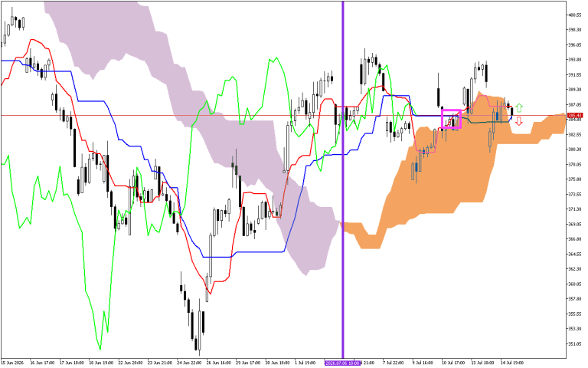Click the 357.80 price scale label
588x368 pixels.
pyautogui.click(x=575, y=299)
